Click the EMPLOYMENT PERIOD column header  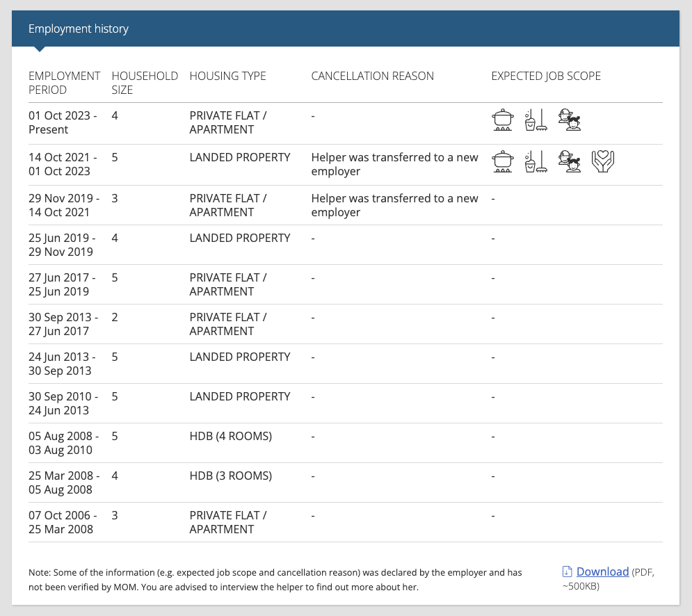pyautogui.click(x=65, y=83)
